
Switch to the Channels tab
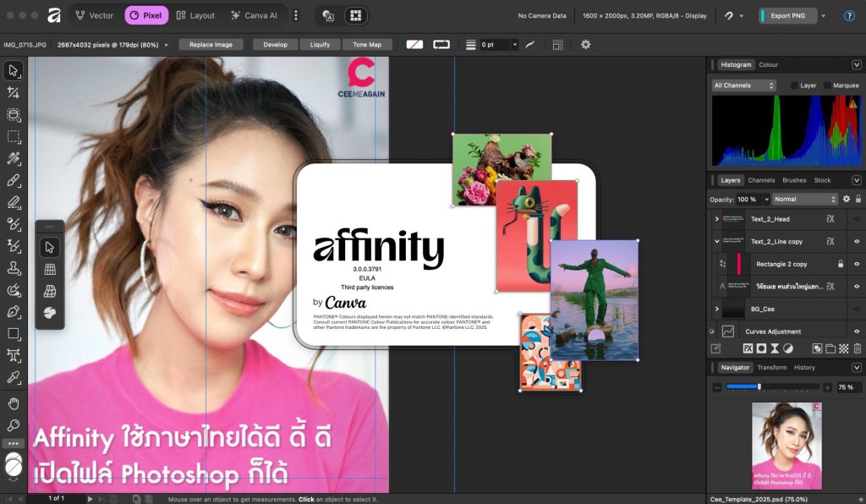[761, 180]
